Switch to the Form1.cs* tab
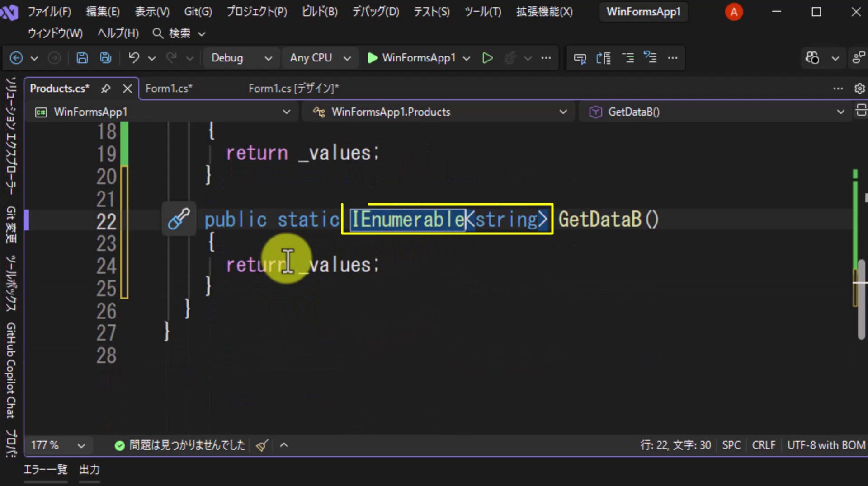Viewport: 868px width, 486px height. click(169, 89)
